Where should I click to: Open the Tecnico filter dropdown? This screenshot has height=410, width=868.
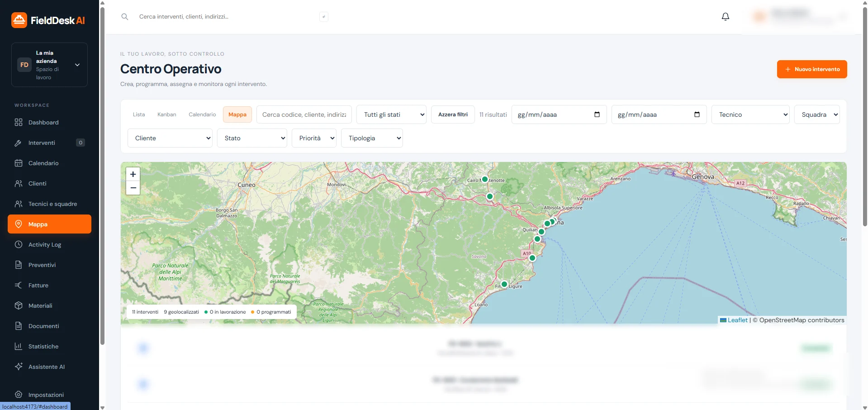click(750, 114)
